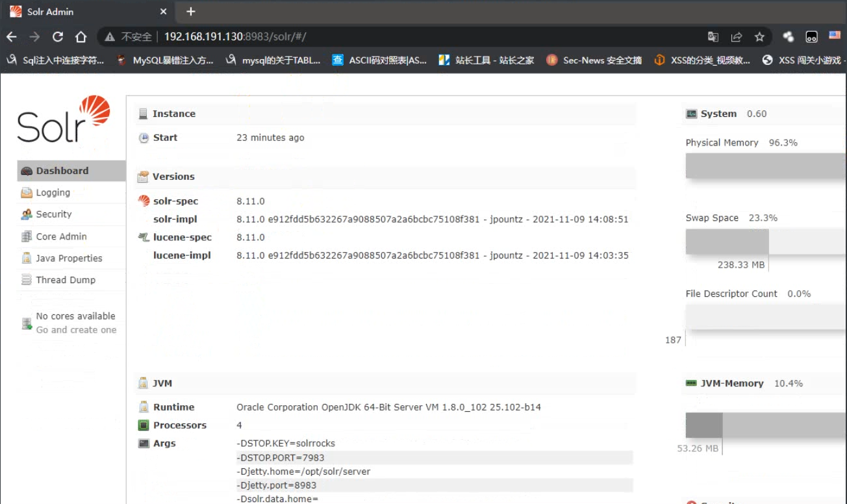The height and width of the screenshot is (504, 847).
Task: Click the Args terminal icon
Action: (144, 443)
